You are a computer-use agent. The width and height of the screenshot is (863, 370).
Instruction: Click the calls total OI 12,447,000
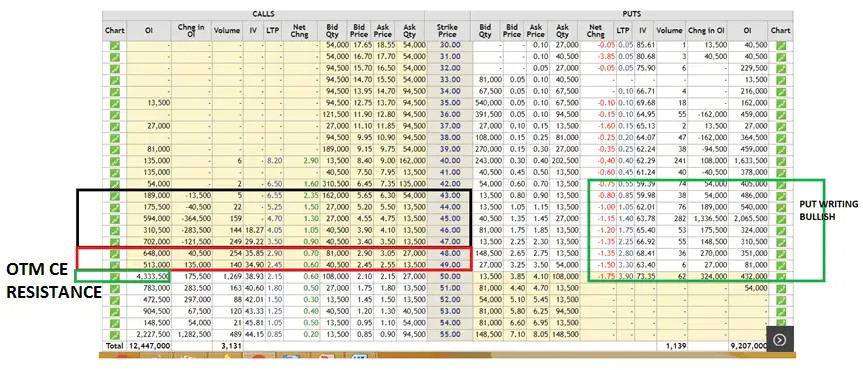tap(149, 346)
